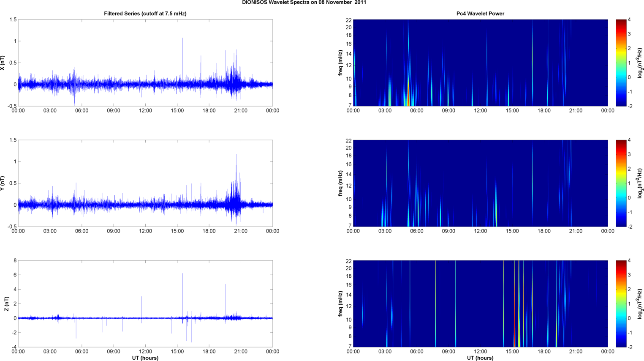Click the 'Z (nT)' axis label
Image resolution: width=644 pixels, height=361 pixels.
click(x=6, y=304)
